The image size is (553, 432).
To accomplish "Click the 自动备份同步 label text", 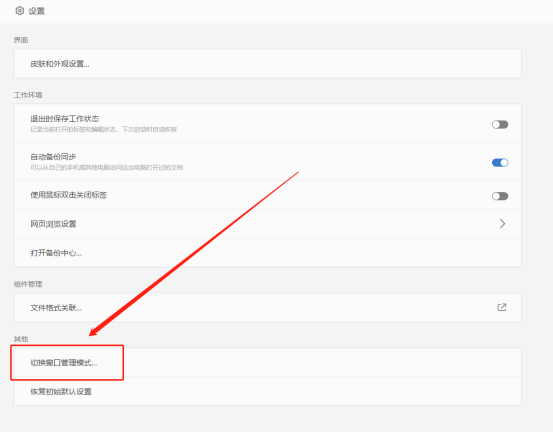I will click(53, 157).
